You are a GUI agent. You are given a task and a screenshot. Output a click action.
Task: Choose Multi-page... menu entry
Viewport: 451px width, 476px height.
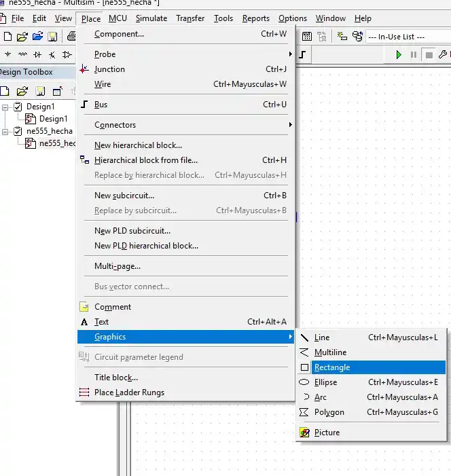click(185, 266)
